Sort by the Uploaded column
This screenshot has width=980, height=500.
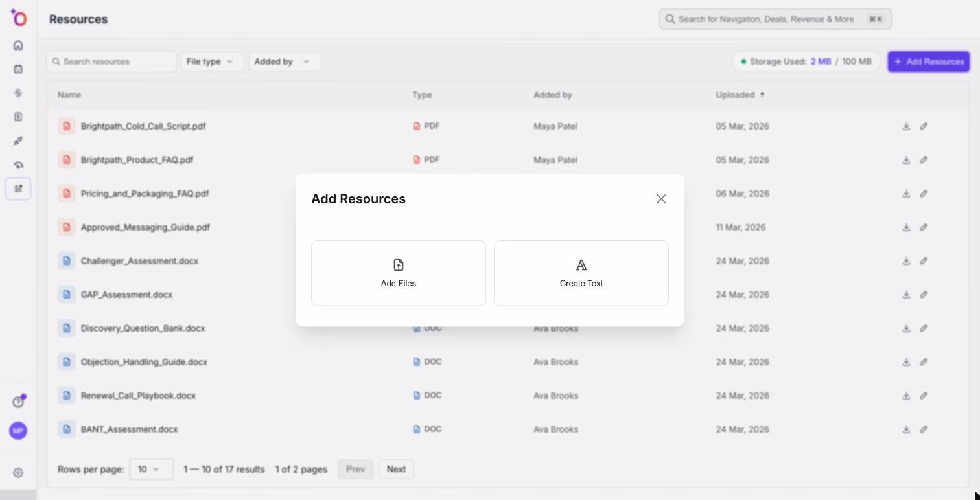coord(740,95)
